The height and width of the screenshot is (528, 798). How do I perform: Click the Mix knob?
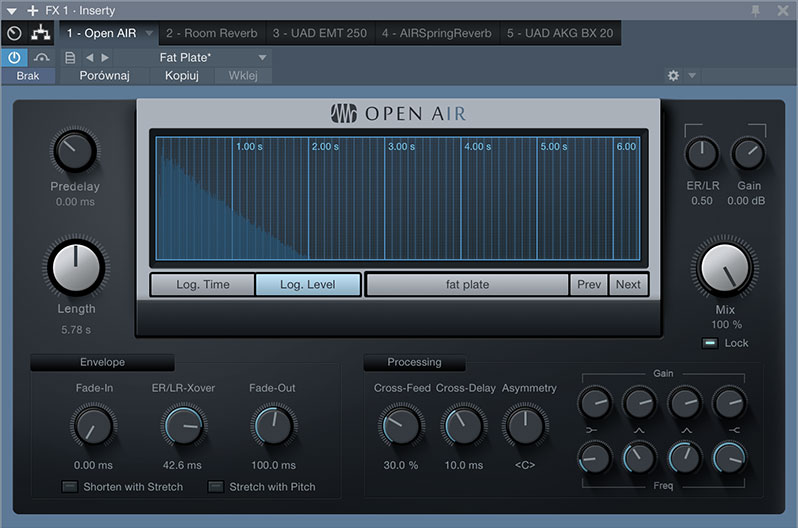725,268
